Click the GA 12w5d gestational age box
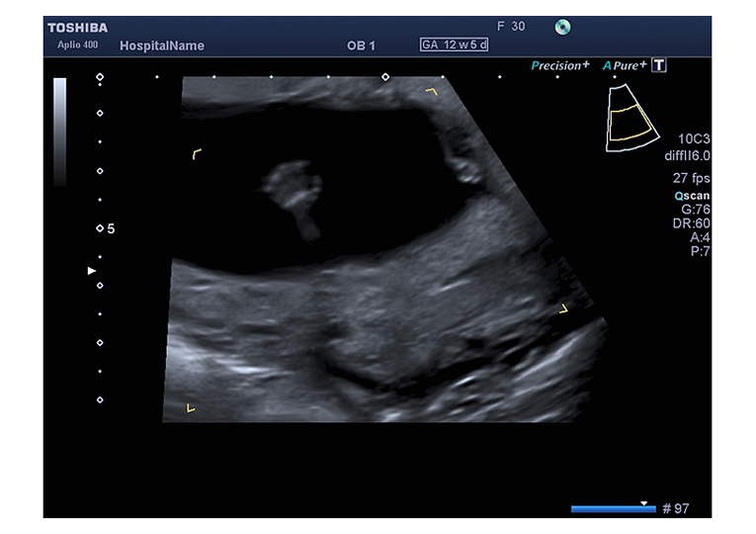Image resolution: width=756 pixels, height=534 pixels. click(x=454, y=44)
